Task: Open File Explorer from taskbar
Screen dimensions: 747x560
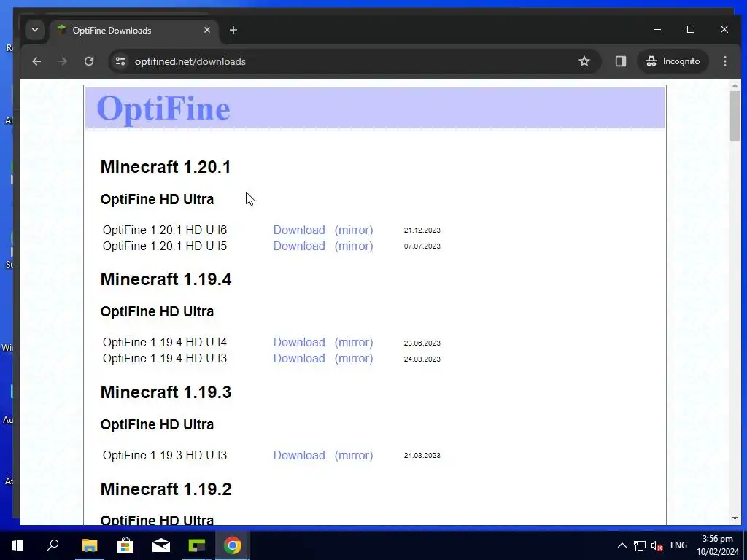Action: 89,545
